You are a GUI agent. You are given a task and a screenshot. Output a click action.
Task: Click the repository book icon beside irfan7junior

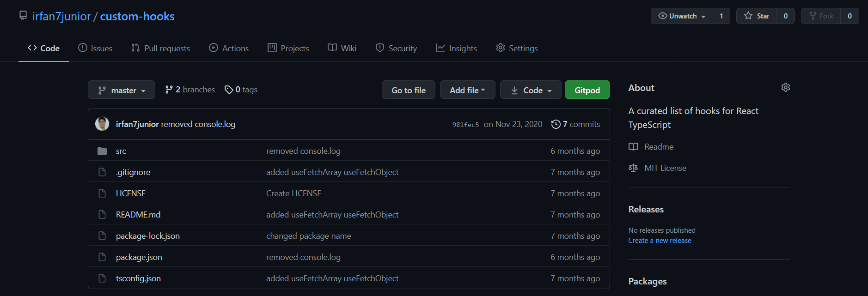(23, 16)
